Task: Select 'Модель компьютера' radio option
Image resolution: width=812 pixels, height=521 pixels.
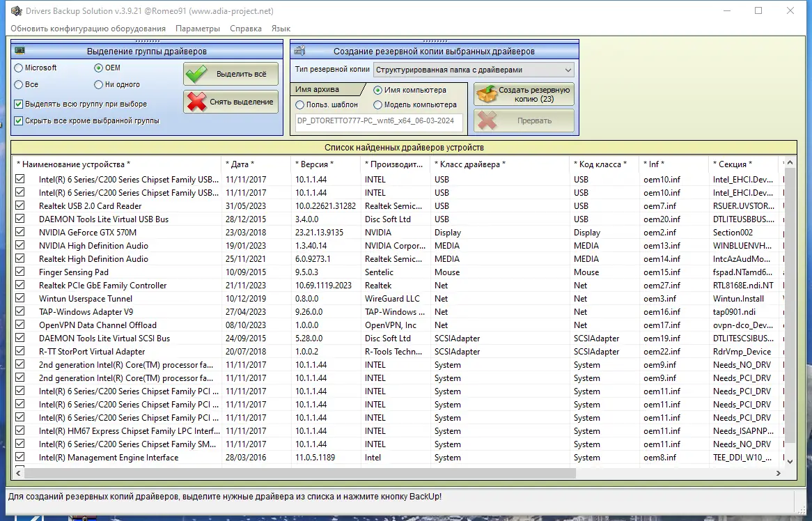Action: click(378, 104)
